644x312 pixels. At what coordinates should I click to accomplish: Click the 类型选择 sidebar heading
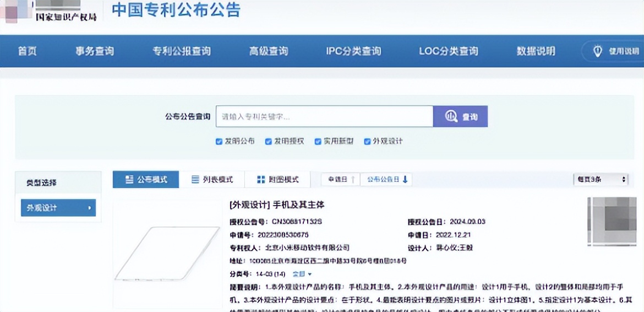41,182
